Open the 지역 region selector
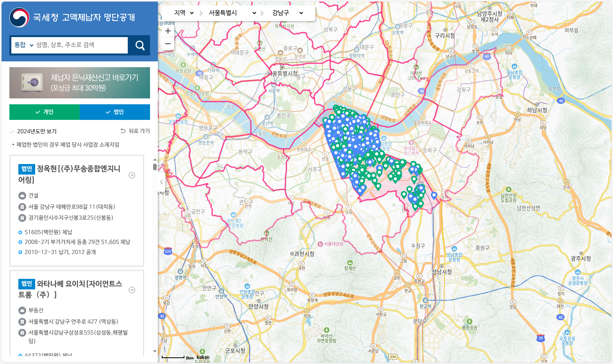This screenshot has height=364, width=613. [x=184, y=13]
